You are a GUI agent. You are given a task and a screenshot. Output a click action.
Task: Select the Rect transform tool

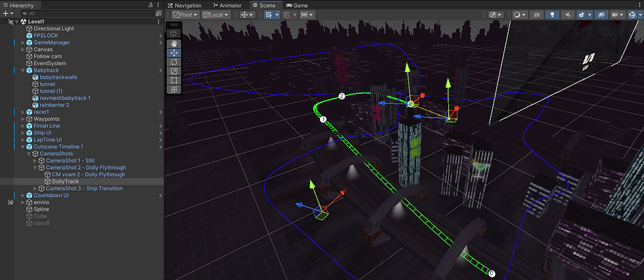[173, 80]
